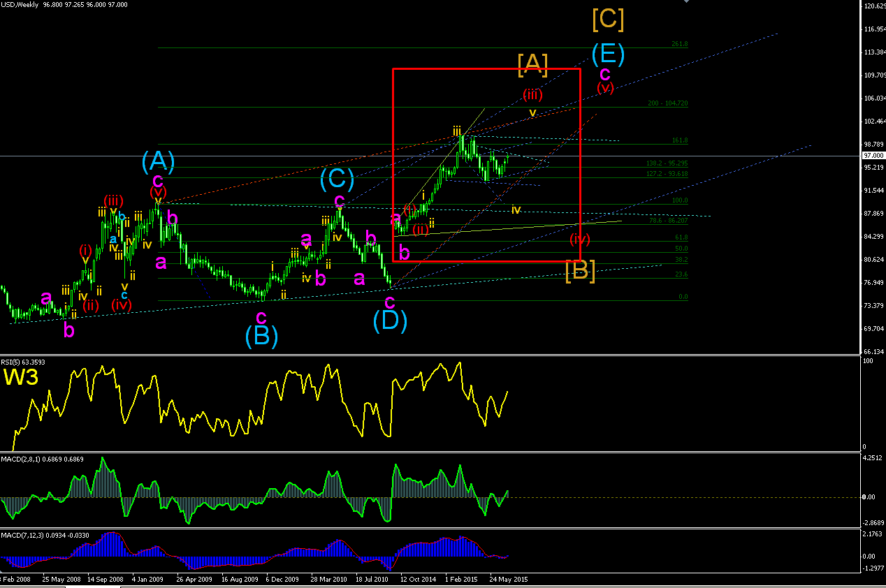Click 91.544 on the price axis
The image size is (886, 588).
pos(873,190)
